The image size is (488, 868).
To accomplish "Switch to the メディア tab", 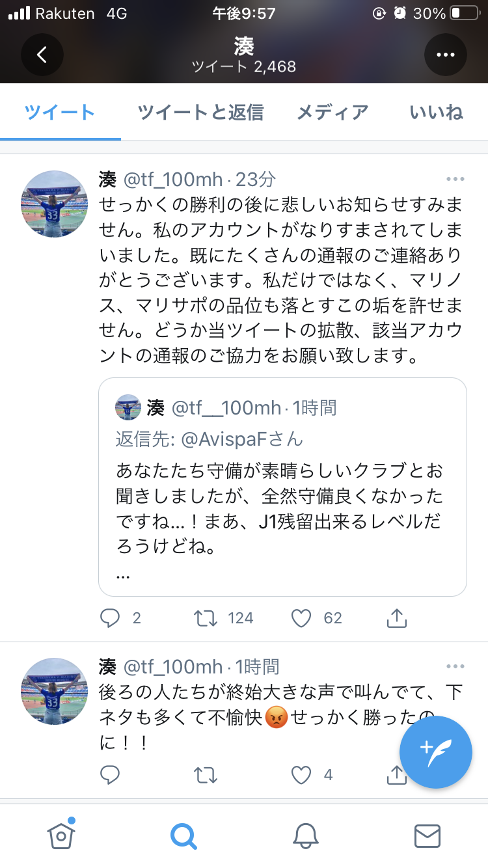I will pyautogui.click(x=332, y=113).
